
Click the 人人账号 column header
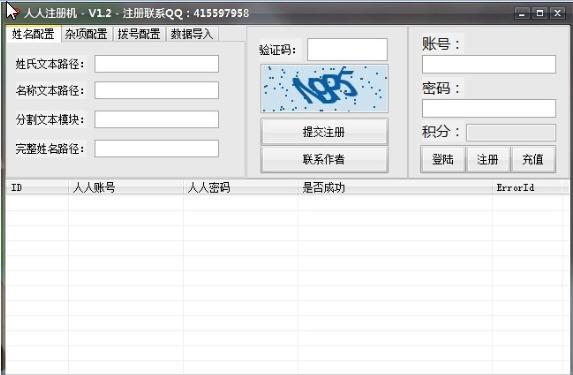(x=126, y=188)
